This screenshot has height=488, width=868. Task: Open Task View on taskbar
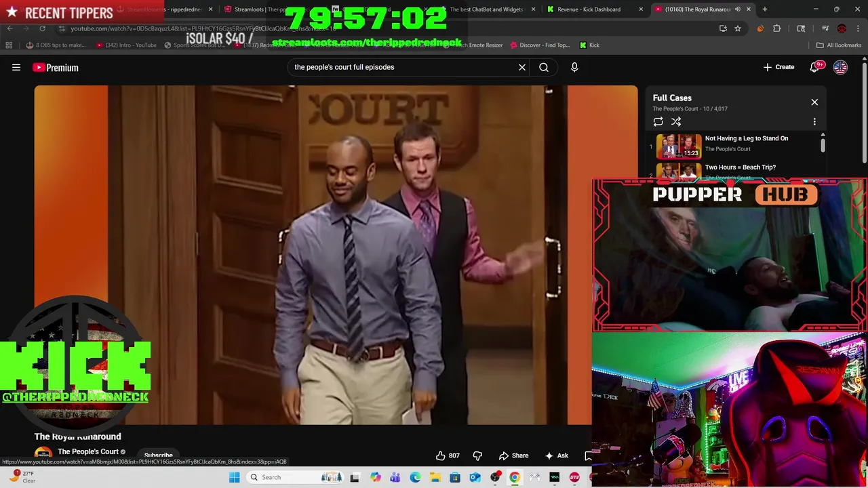click(x=355, y=477)
